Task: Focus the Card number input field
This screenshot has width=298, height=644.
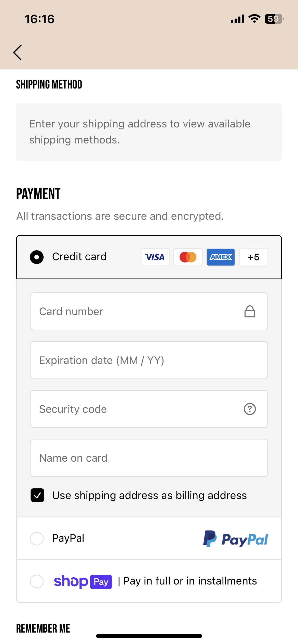Action: click(149, 311)
